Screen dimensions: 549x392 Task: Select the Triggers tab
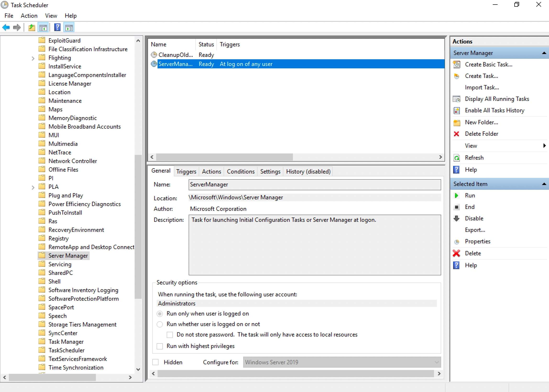point(185,171)
